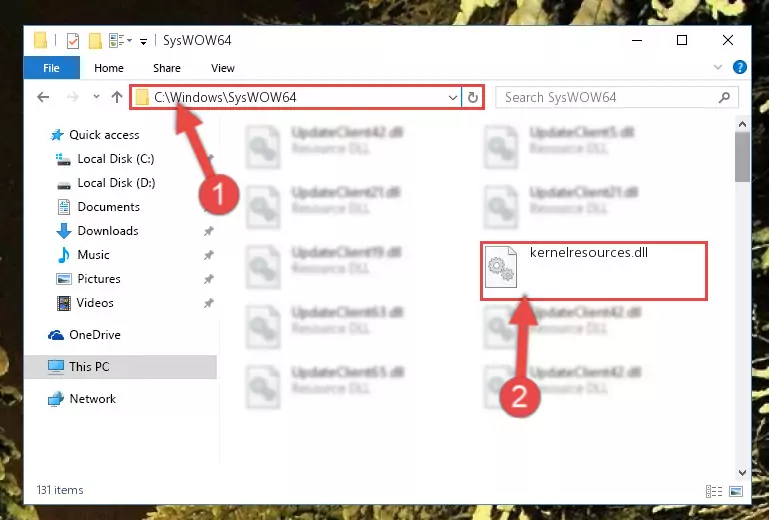
Task: Click the yellow folder icon in title bar corner
Action: pyautogui.click(x=41, y=40)
